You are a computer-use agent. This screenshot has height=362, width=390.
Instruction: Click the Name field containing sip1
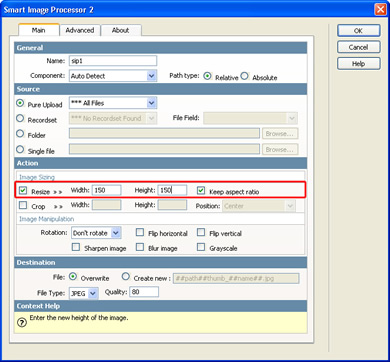pos(113,61)
